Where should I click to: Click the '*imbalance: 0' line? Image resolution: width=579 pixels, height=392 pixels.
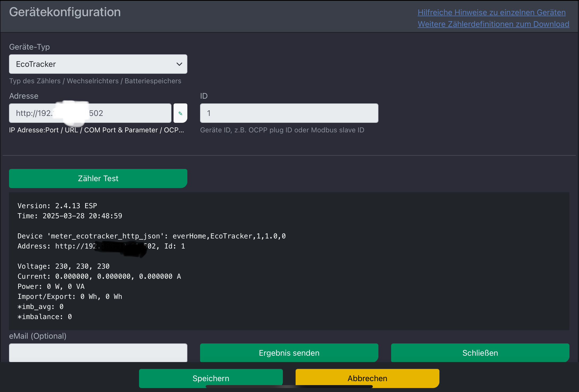click(x=45, y=317)
